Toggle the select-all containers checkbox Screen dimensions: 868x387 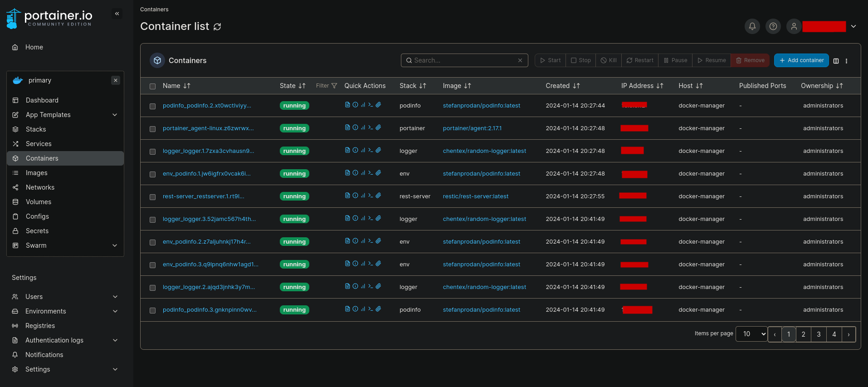pos(152,86)
